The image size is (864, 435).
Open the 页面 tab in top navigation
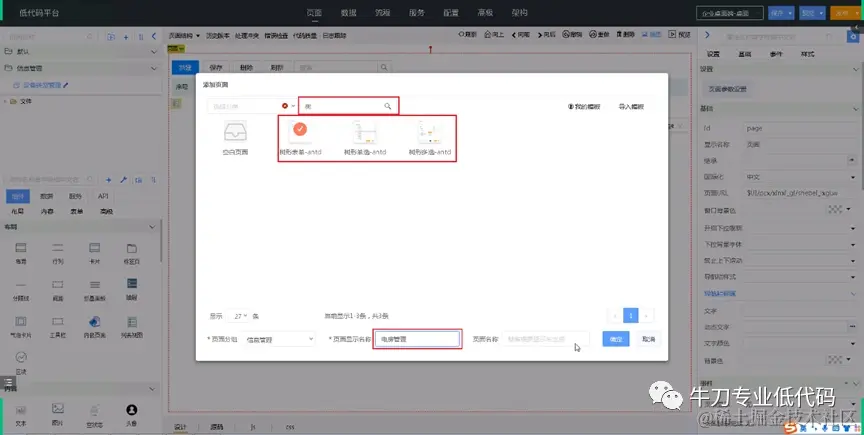(314, 13)
